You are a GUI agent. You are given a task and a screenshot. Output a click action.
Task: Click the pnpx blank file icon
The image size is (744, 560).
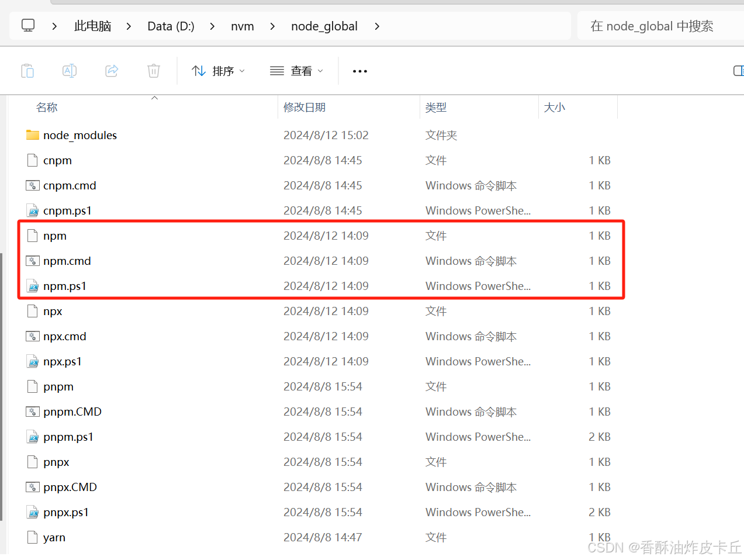[33, 462]
